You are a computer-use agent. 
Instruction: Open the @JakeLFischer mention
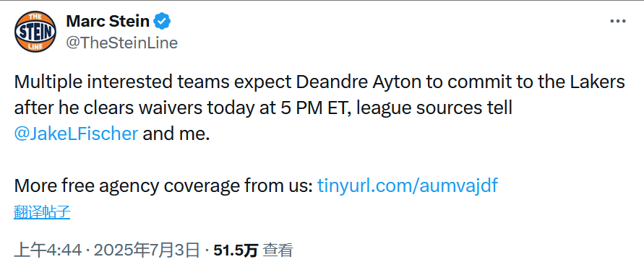click(76, 134)
